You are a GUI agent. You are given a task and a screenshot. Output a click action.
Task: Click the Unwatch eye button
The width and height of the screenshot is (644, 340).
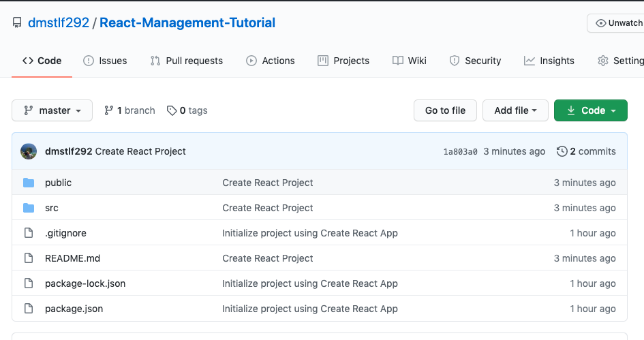coord(615,23)
